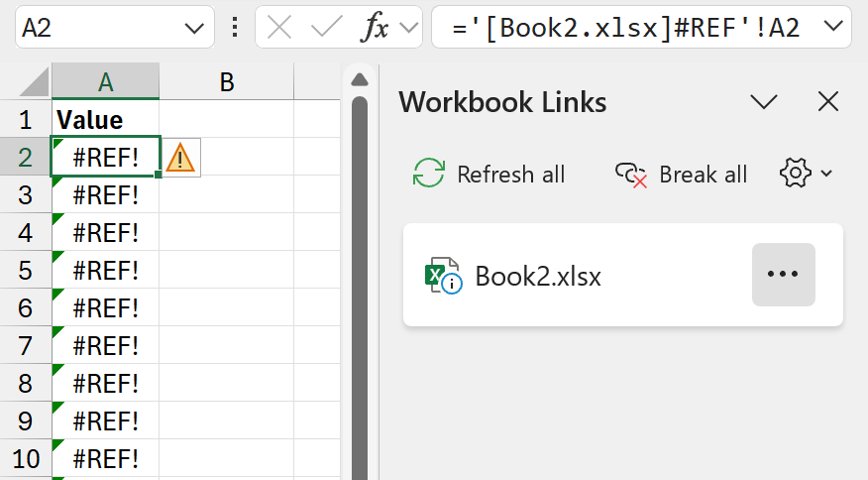Expand the Name Box dropdown
This screenshot has height=480, width=868.
(x=196, y=28)
